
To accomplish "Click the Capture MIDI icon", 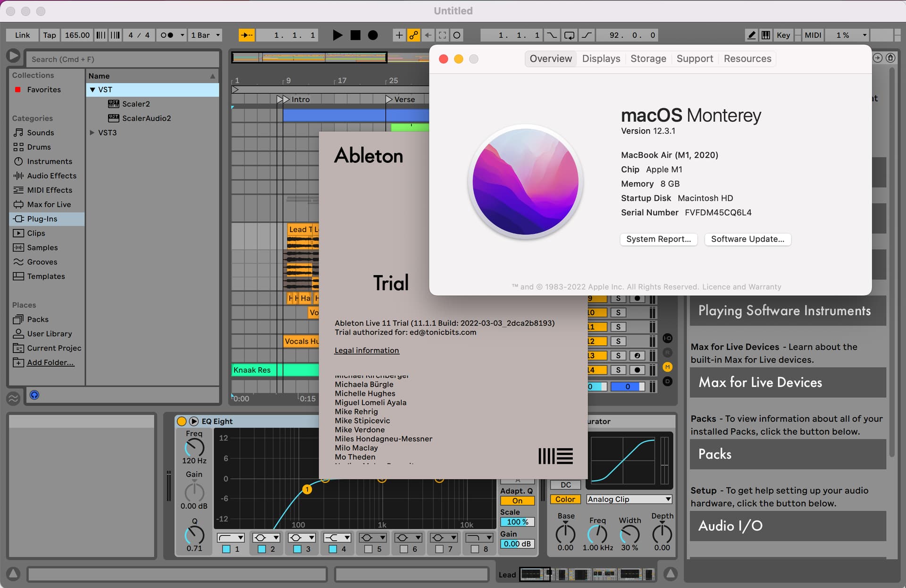I will point(442,35).
